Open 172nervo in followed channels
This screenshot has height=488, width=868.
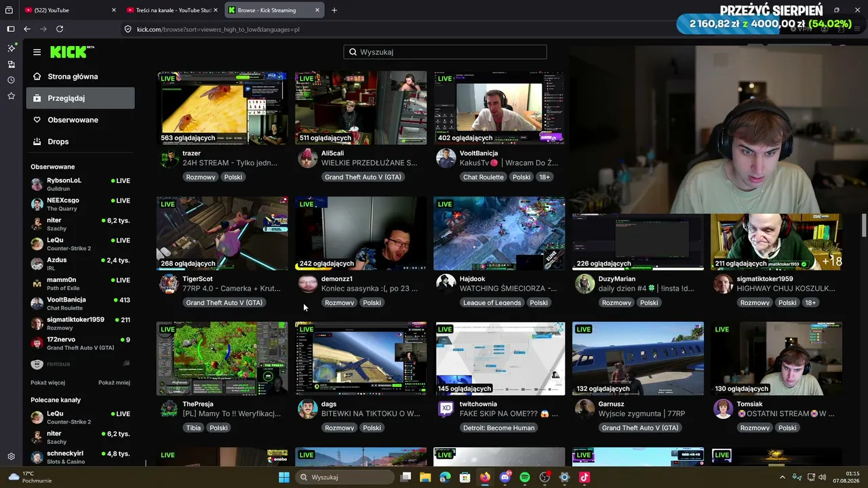(x=81, y=343)
